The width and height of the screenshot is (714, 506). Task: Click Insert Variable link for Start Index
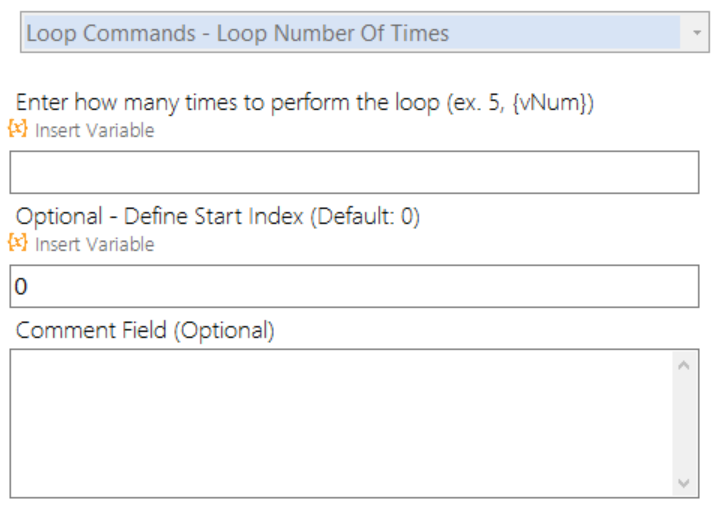[x=94, y=244]
